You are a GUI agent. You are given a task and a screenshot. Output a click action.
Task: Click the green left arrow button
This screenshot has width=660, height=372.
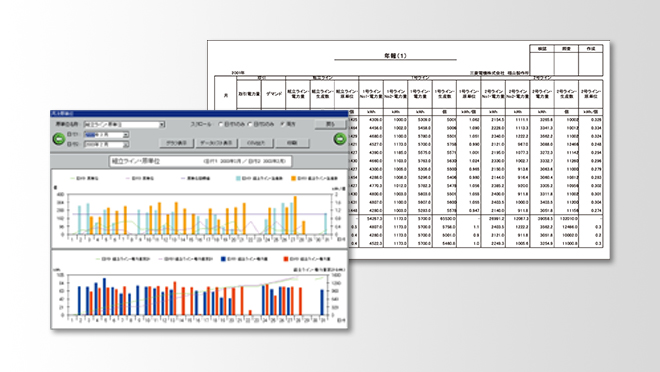[x=59, y=139]
